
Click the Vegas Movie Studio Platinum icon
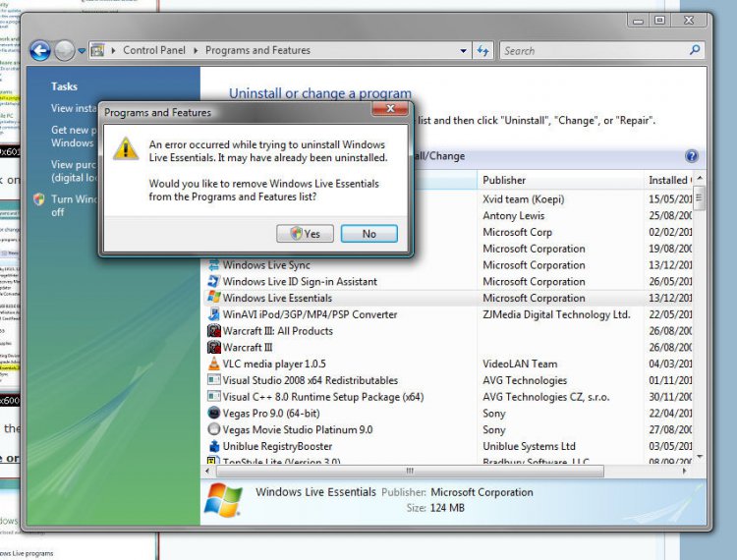click(x=214, y=429)
